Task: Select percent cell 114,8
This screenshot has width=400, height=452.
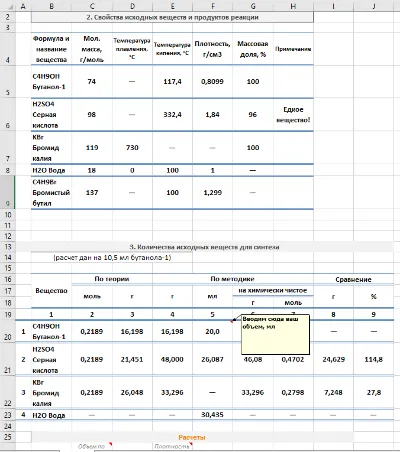Action: click(x=374, y=359)
